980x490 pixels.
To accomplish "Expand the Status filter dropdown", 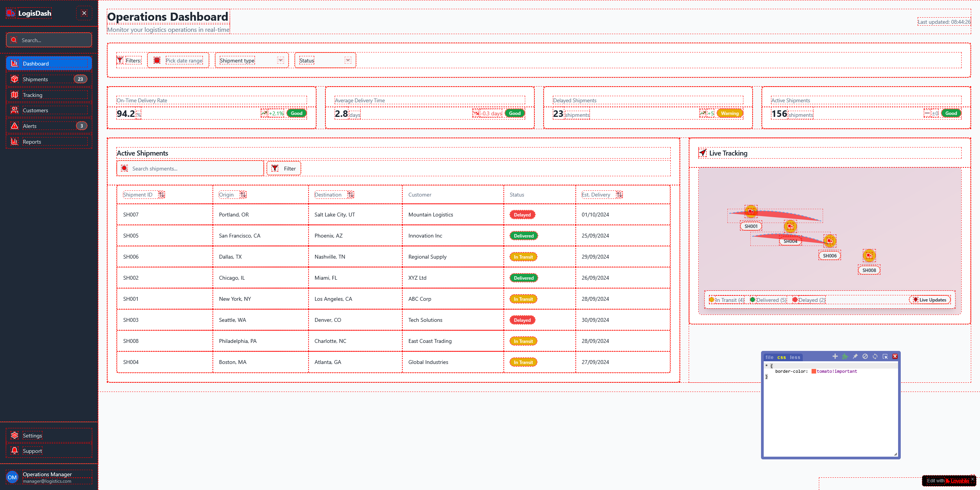I will pyautogui.click(x=325, y=61).
